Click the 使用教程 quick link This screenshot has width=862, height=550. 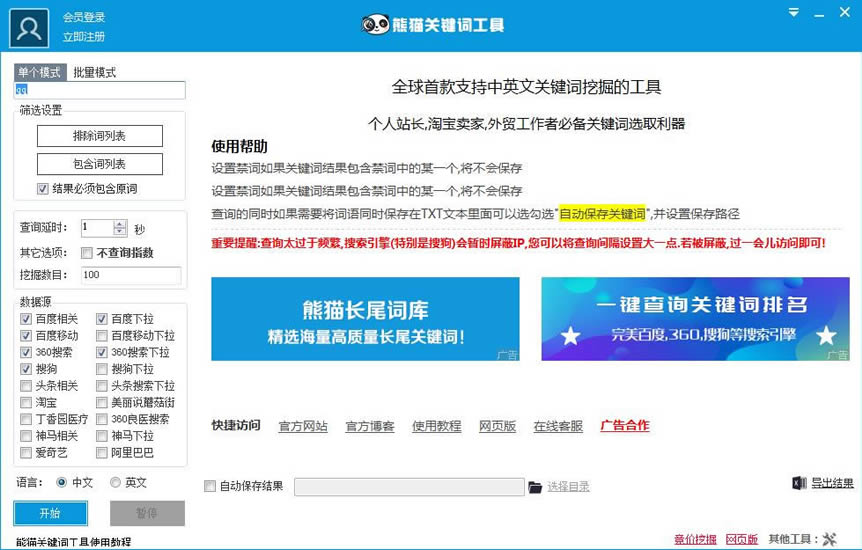coord(436,426)
